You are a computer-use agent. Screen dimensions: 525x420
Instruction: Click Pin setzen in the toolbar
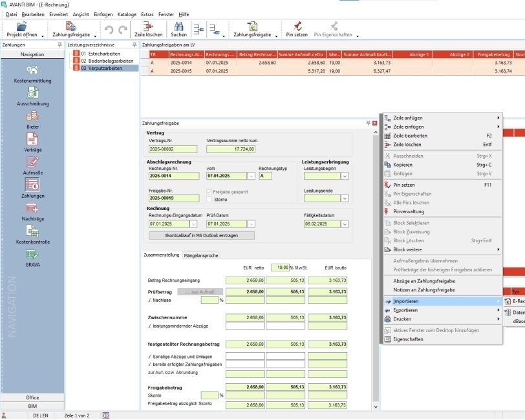click(x=296, y=27)
